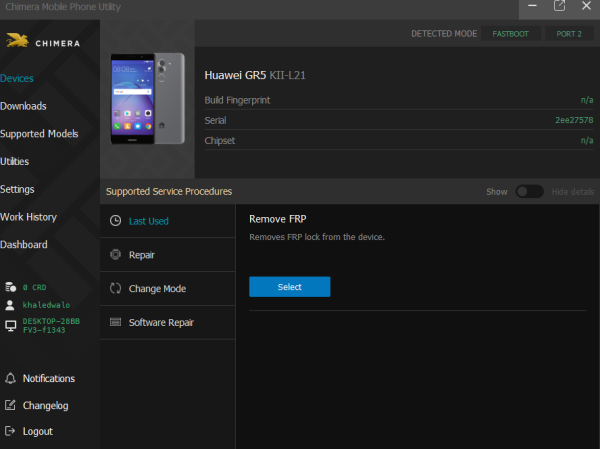Screen dimensions: 600x449
Task: Click Build Fingerprint n/a value
Action: pos(587,100)
